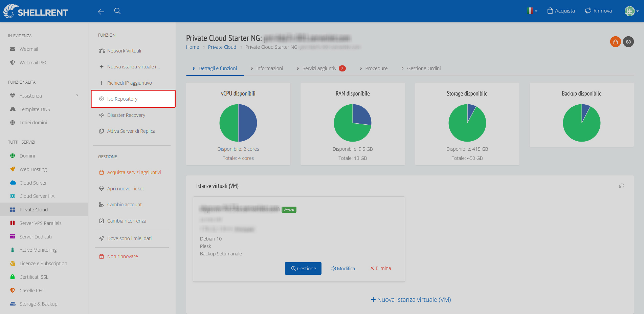The height and width of the screenshot is (314, 644).
Task: Switch to Procedure tab
Action: 374,68
